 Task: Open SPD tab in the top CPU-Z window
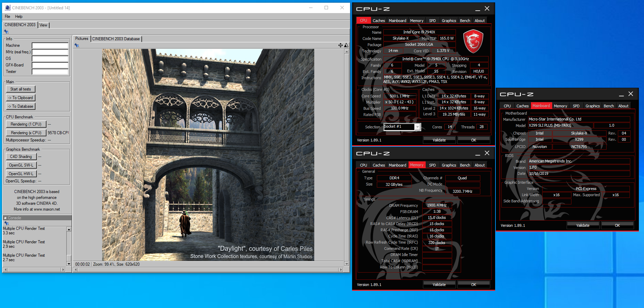point(432,21)
